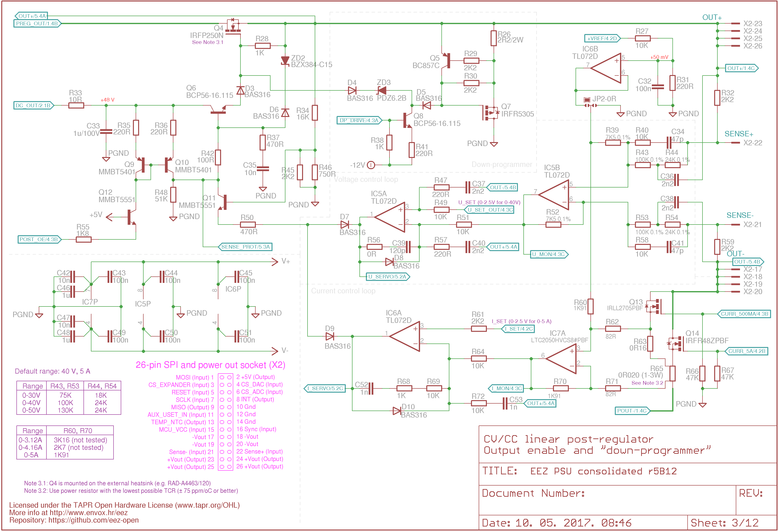Screen dimensions: 778x532
Task: Select the R26 2R2/2W resistor
Action: [x=494, y=38]
